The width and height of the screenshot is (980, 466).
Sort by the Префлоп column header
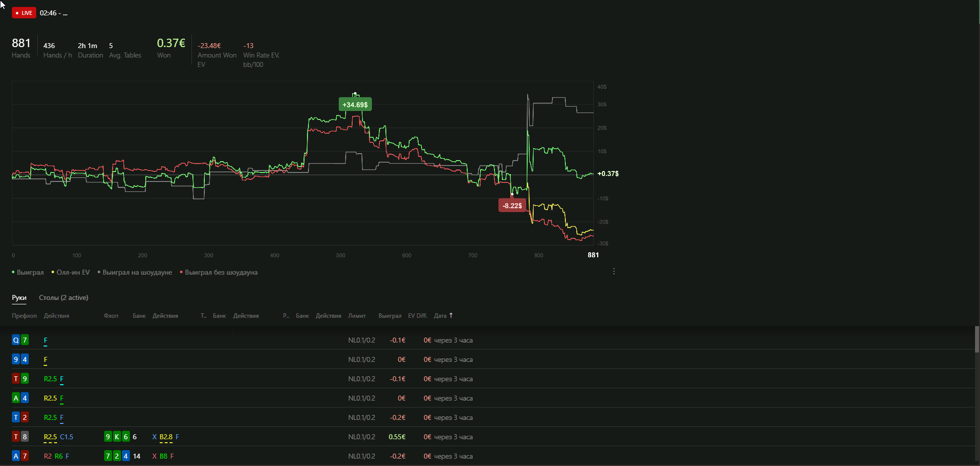[24, 316]
